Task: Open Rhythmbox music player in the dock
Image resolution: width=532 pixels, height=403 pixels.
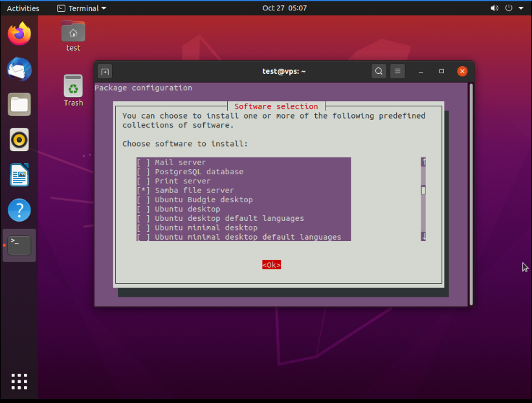Action: point(19,140)
